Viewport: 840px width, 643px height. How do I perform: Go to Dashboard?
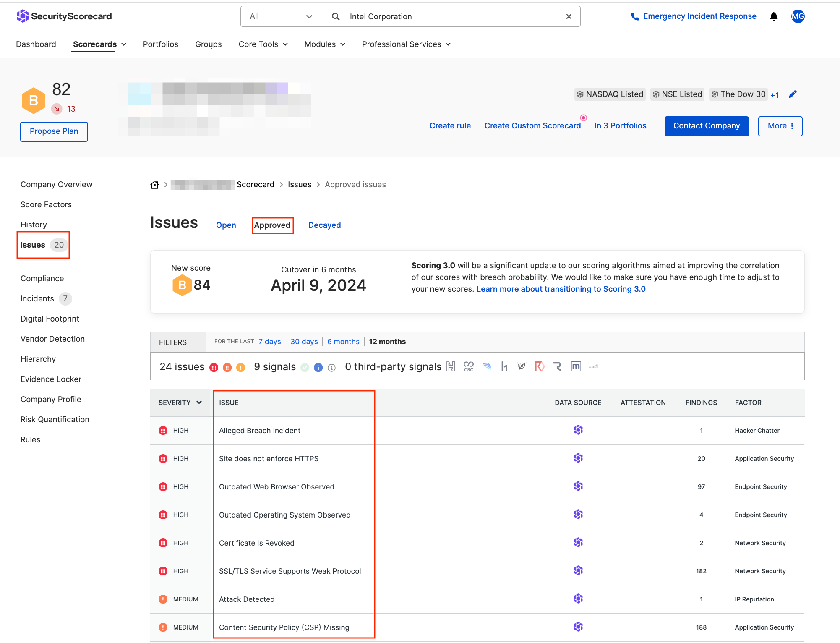tap(36, 44)
